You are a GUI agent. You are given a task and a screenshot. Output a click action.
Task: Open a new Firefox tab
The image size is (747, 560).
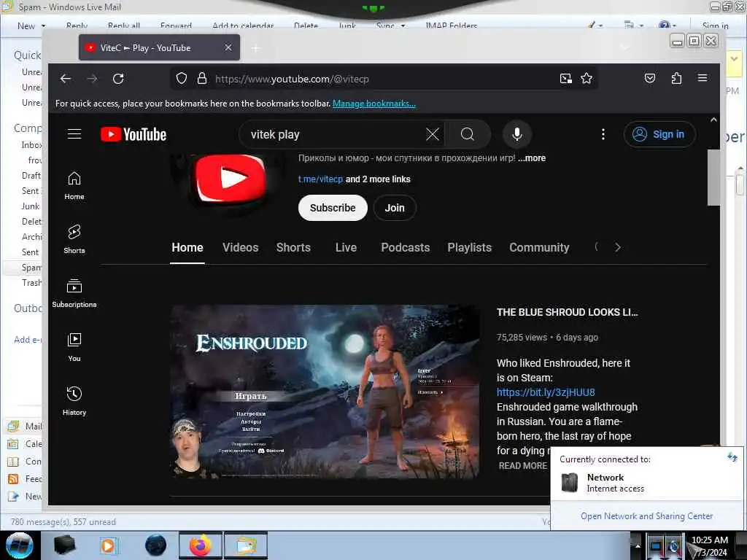tap(256, 48)
